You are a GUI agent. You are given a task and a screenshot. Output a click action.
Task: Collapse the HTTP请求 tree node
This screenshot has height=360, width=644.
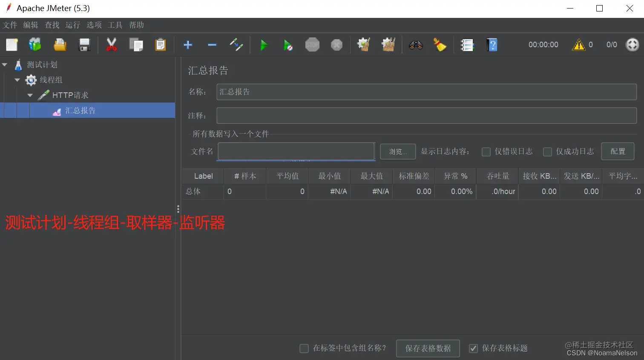(x=30, y=95)
